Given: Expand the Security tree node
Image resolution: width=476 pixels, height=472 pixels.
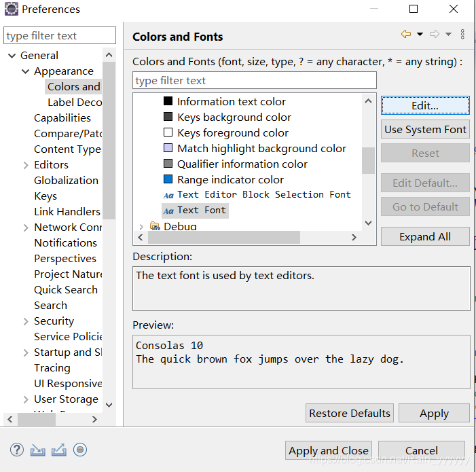Looking at the screenshot, I should 26,321.
